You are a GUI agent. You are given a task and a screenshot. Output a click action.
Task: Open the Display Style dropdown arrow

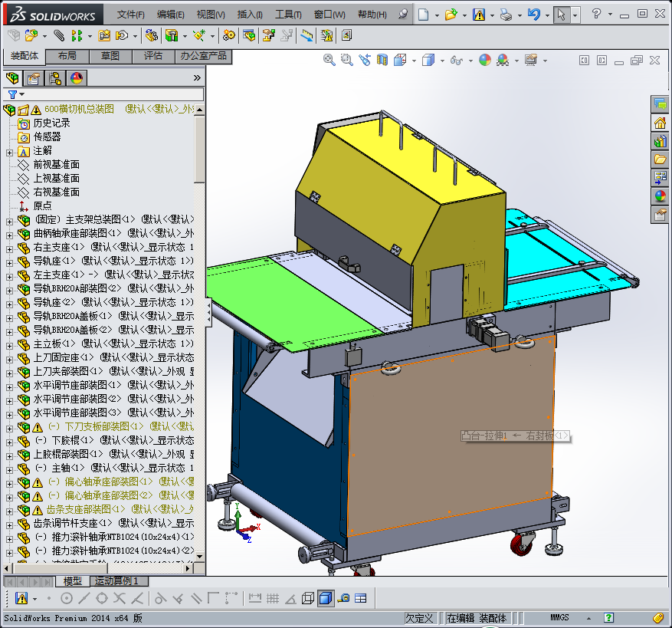point(442,61)
